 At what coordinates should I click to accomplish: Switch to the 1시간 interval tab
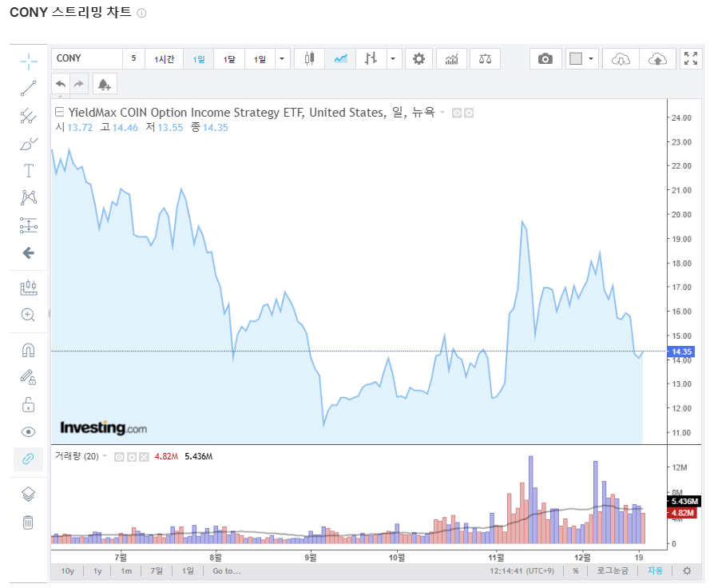click(164, 58)
